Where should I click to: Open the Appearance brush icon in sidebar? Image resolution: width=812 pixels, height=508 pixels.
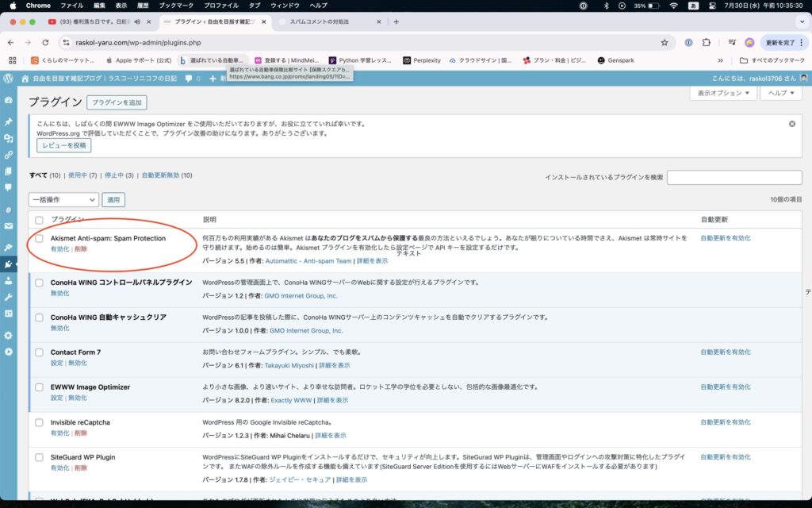(x=8, y=248)
